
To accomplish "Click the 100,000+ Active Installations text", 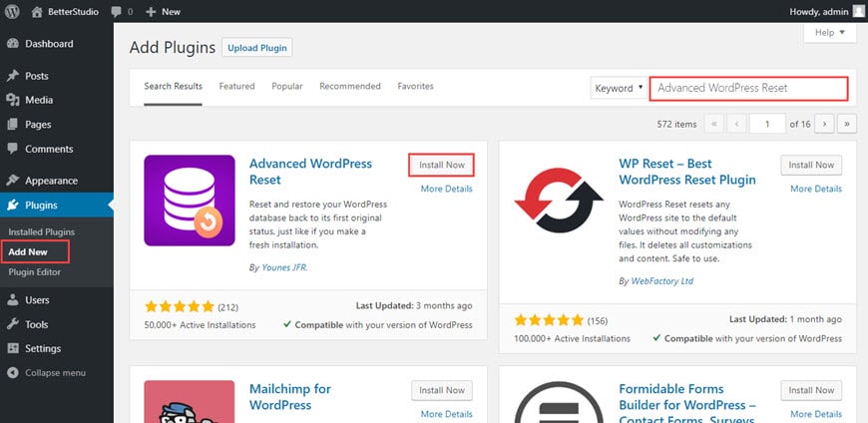I will click(x=572, y=338).
